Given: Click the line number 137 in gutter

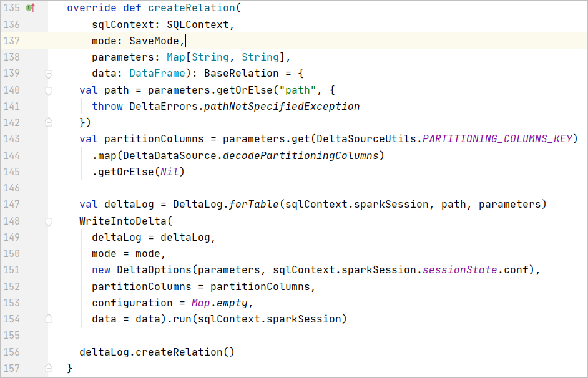Looking at the screenshot, I should click(11, 41).
